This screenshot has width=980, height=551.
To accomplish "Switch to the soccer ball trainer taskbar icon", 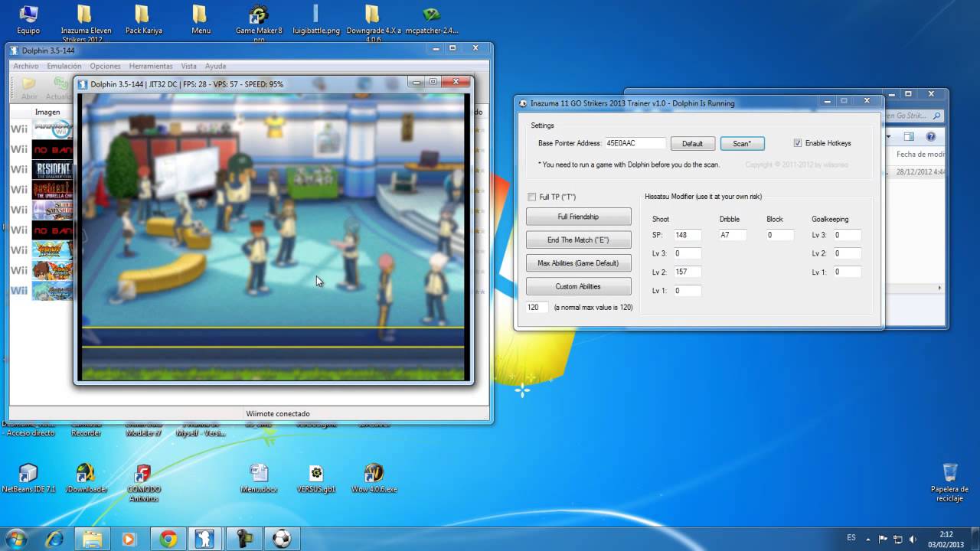I will tap(281, 539).
